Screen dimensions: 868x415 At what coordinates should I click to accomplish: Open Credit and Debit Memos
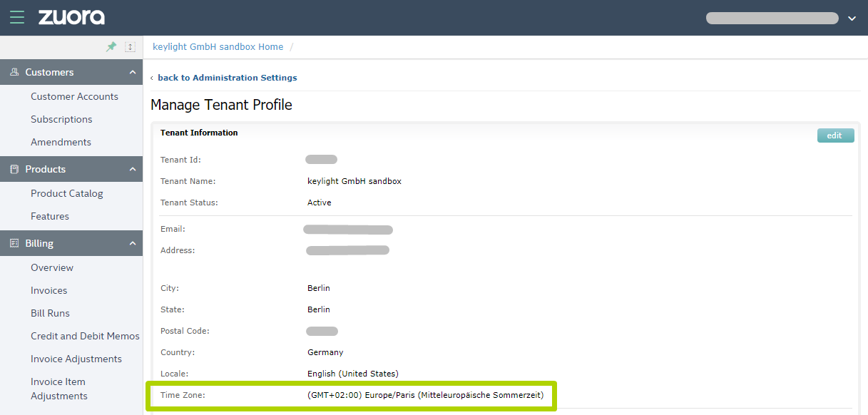coord(85,336)
